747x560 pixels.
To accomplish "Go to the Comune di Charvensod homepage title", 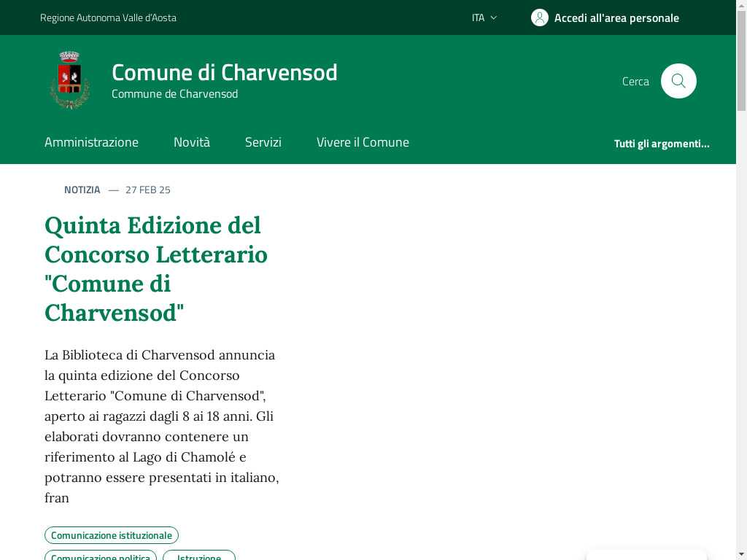I will (x=225, y=72).
